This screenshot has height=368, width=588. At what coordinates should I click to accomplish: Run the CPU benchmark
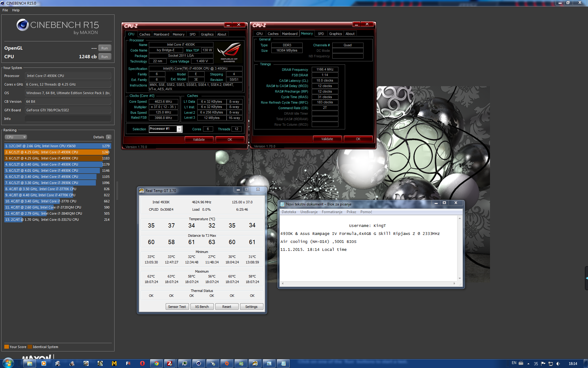(x=105, y=57)
